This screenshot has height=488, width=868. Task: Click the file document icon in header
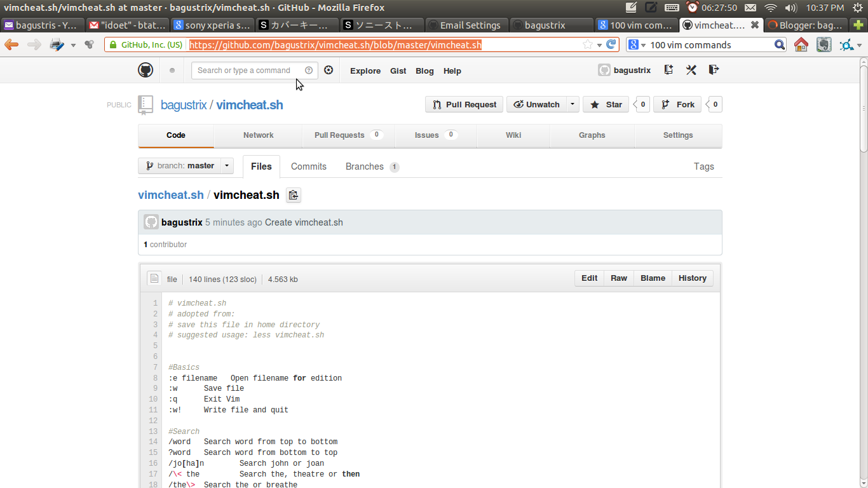coord(154,278)
